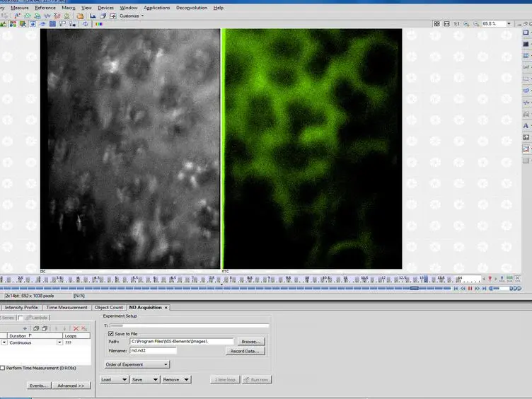Image resolution: width=532 pixels, height=399 pixels.
Task: Switch to the Time Measurement tab
Action: click(66, 308)
